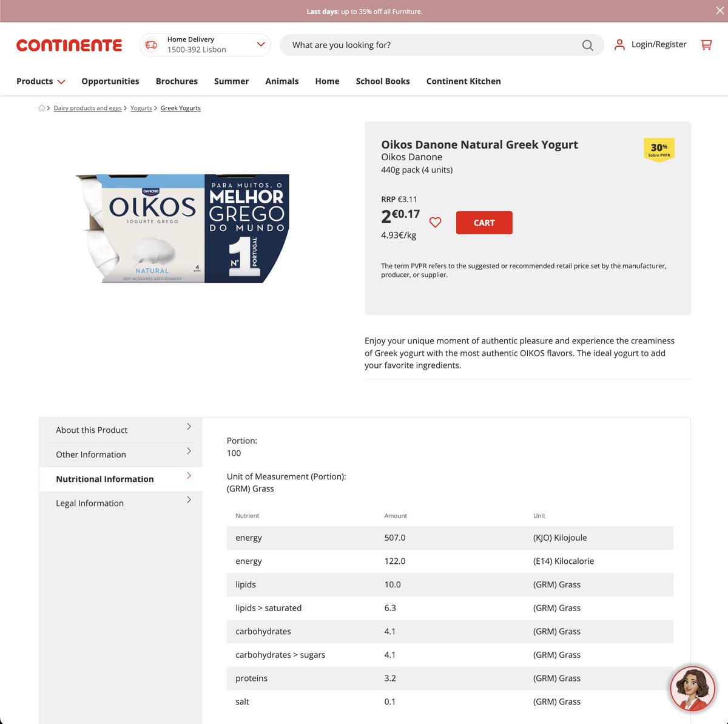This screenshot has width=728, height=724.
Task: Open the Opportunities menu item
Action: coord(110,81)
